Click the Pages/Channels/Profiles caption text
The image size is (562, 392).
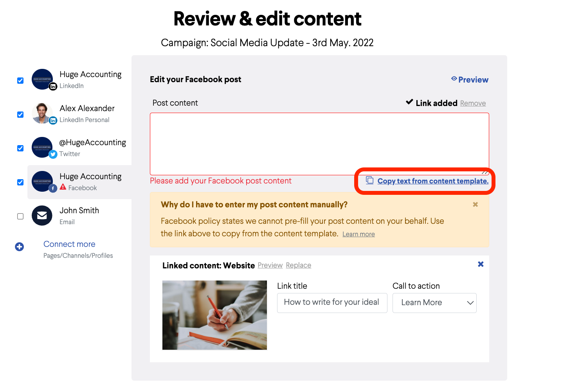[x=78, y=255]
